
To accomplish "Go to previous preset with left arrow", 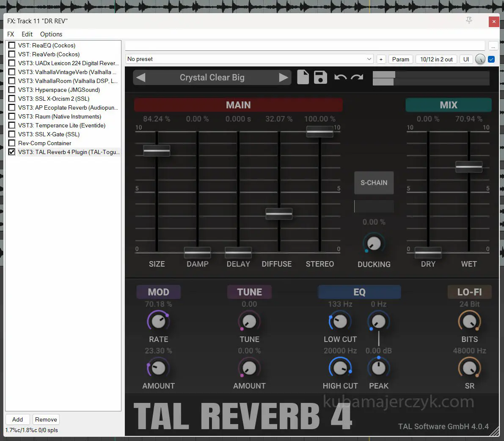I will point(141,77).
